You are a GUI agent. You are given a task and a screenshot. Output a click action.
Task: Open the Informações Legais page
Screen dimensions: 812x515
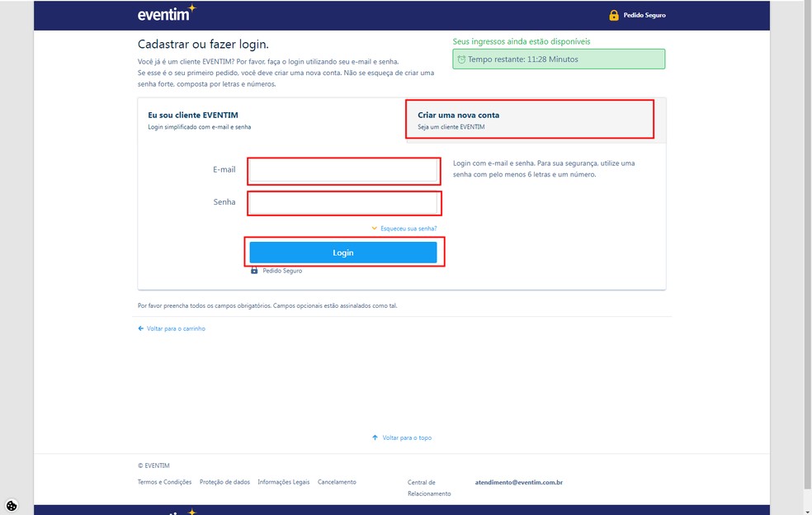coord(283,482)
